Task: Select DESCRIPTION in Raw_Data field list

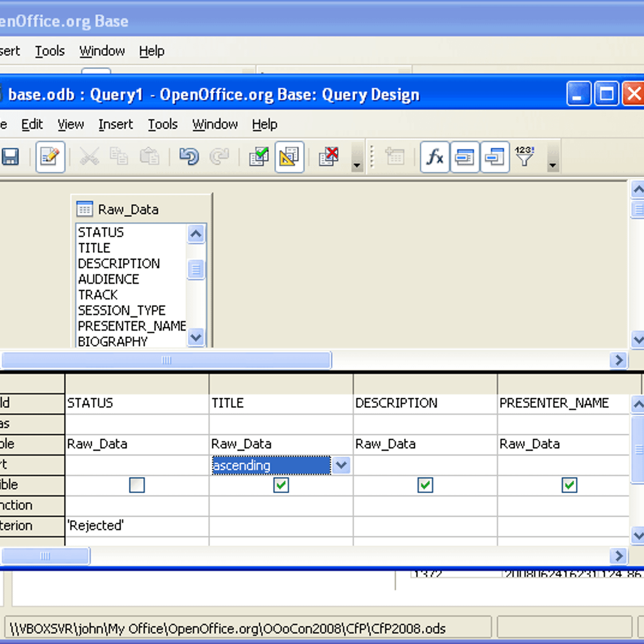Action: [119, 264]
